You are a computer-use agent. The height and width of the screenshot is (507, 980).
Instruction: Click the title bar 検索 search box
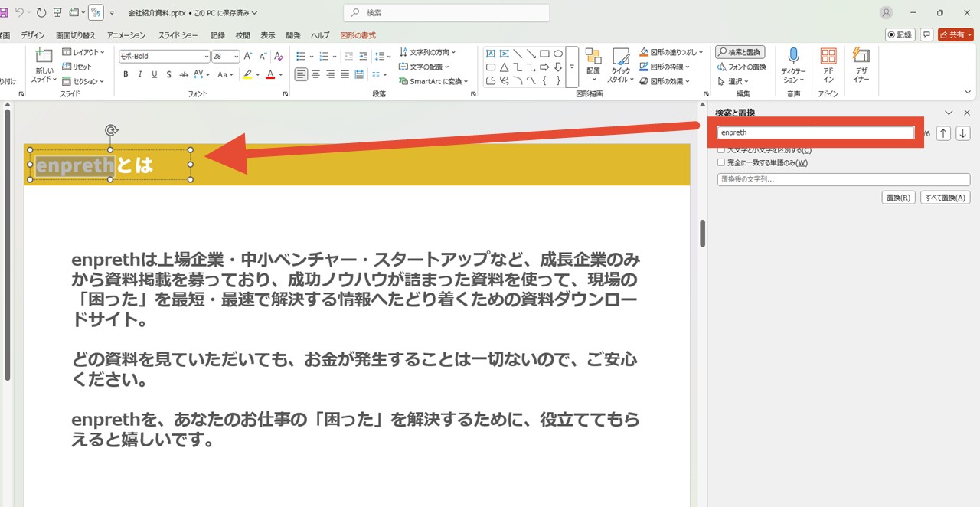446,12
